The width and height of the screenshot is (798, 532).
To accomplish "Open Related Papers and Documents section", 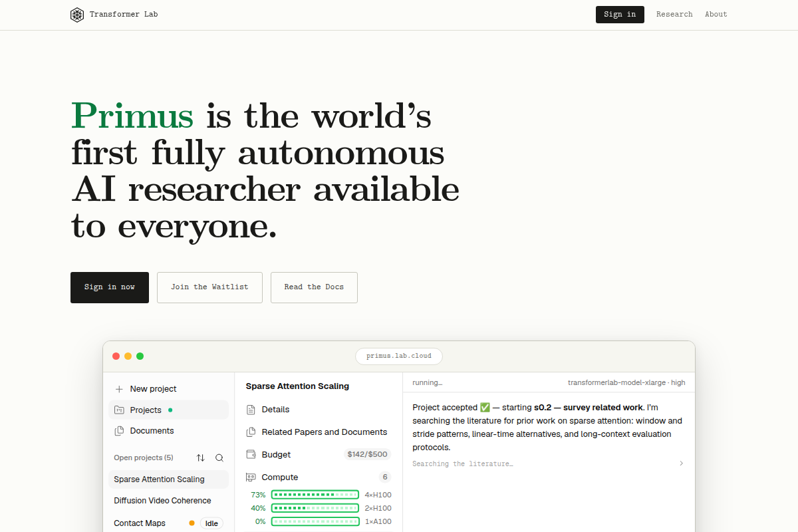I will pos(319,432).
